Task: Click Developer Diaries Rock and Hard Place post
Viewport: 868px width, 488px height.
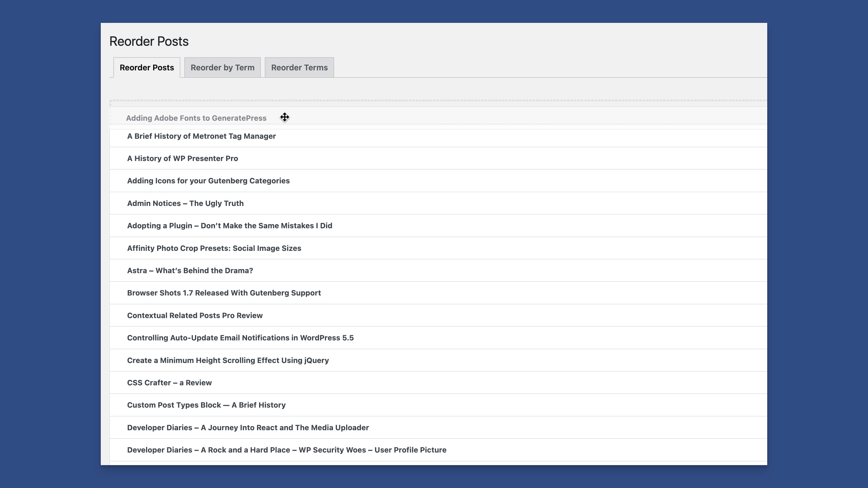Action: pyautogui.click(x=286, y=450)
